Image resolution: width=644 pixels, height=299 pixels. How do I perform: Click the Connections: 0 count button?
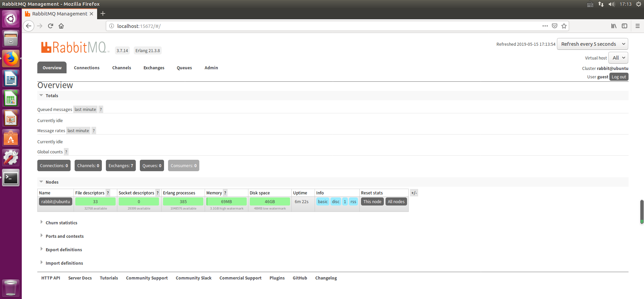point(54,165)
